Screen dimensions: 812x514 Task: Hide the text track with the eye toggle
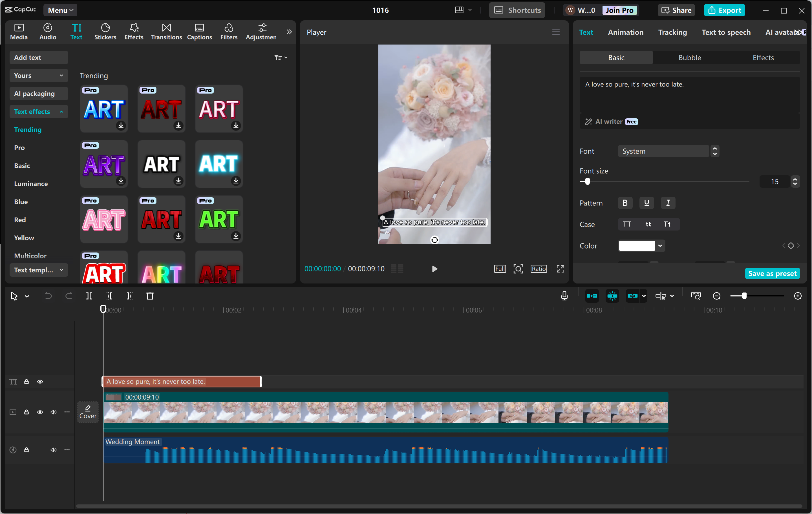pyautogui.click(x=40, y=381)
